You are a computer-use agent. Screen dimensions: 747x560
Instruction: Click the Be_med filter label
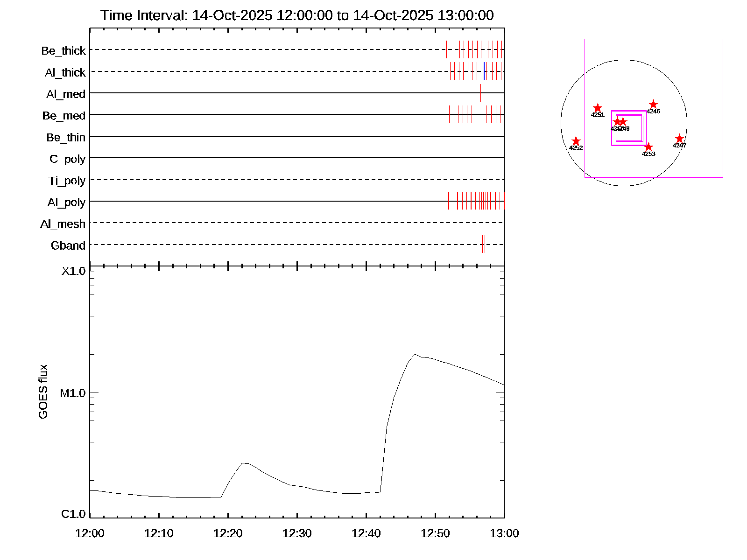(x=64, y=116)
